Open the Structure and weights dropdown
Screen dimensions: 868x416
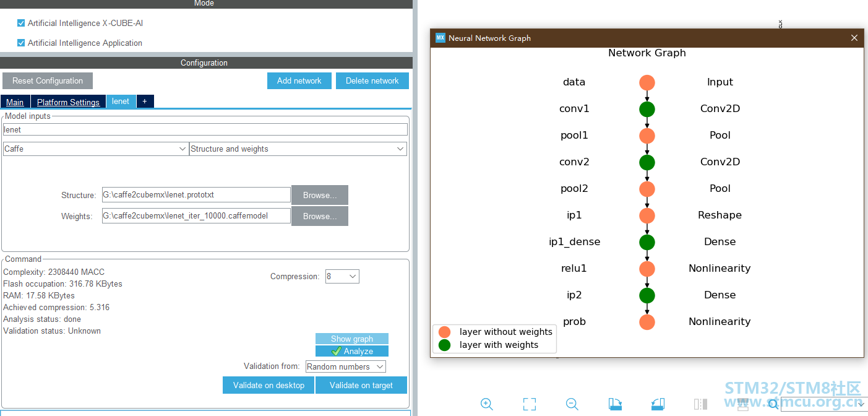[x=298, y=149]
